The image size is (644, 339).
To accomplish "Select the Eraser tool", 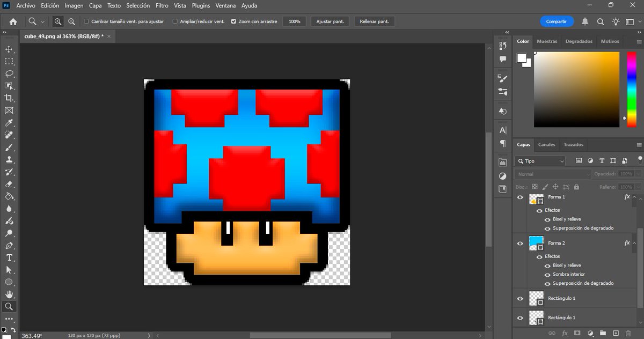I will [x=9, y=185].
